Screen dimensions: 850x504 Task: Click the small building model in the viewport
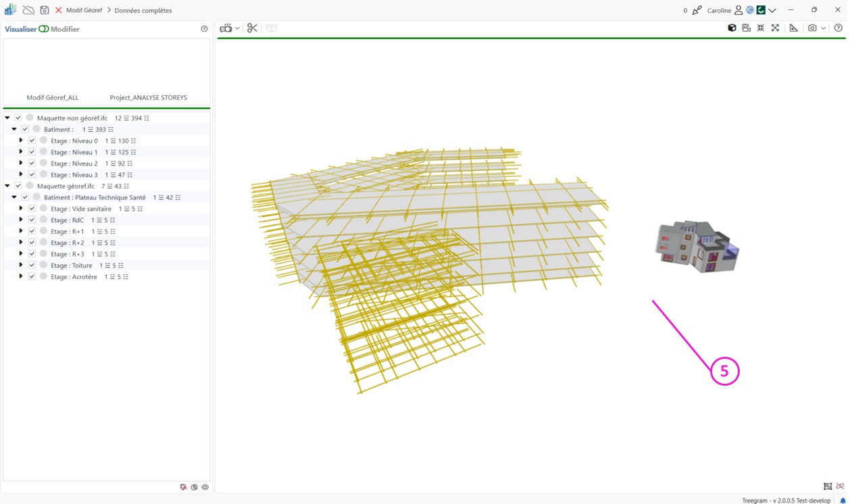coord(696,247)
